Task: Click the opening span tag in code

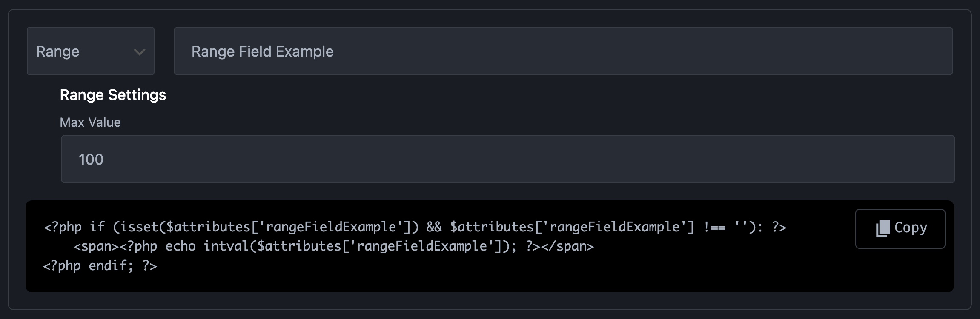Action: click(x=96, y=246)
